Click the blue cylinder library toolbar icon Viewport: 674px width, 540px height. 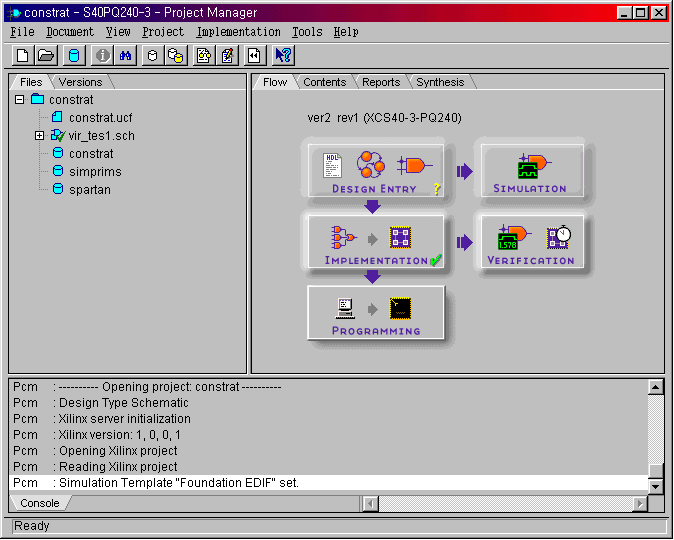point(74,55)
